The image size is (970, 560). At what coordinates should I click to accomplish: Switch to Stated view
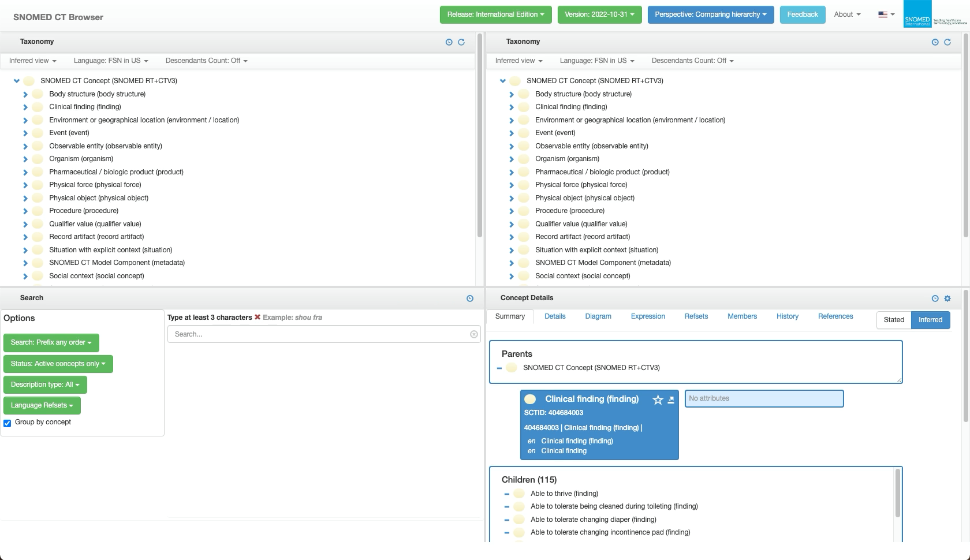(x=894, y=320)
